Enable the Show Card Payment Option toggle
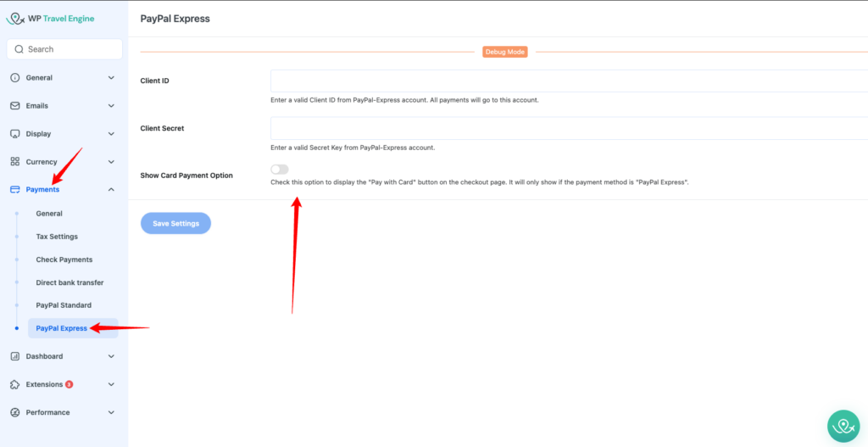The width and height of the screenshot is (868, 447). pyautogui.click(x=280, y=169)
